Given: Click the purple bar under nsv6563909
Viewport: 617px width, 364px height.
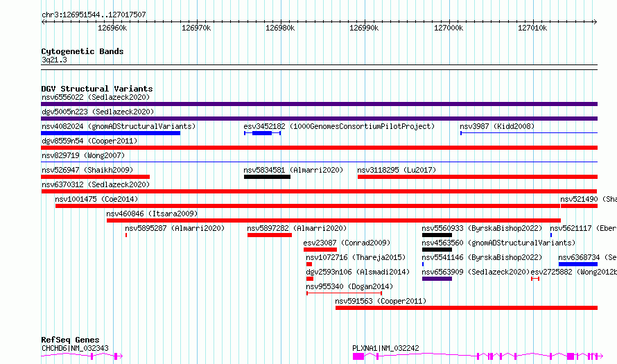Looking at the screenshot, I should click(x=437, y=279).
